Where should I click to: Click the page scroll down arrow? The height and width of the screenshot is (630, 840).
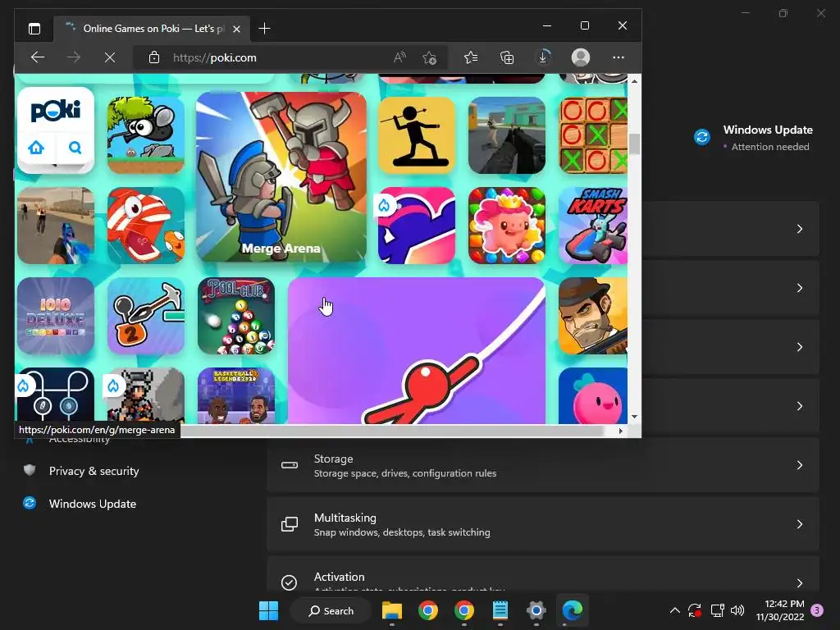pos(635,417)
